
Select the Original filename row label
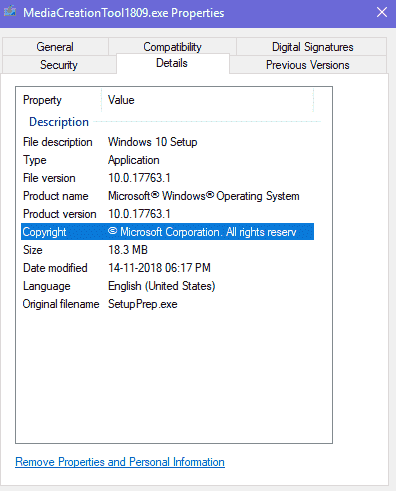pos(61,304)
